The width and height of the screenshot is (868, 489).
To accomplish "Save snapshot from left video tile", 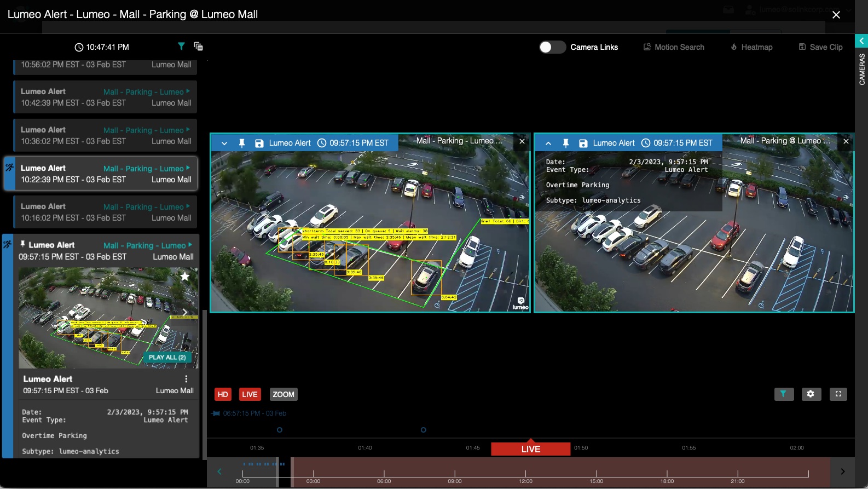I will click(x=259, y=143).
